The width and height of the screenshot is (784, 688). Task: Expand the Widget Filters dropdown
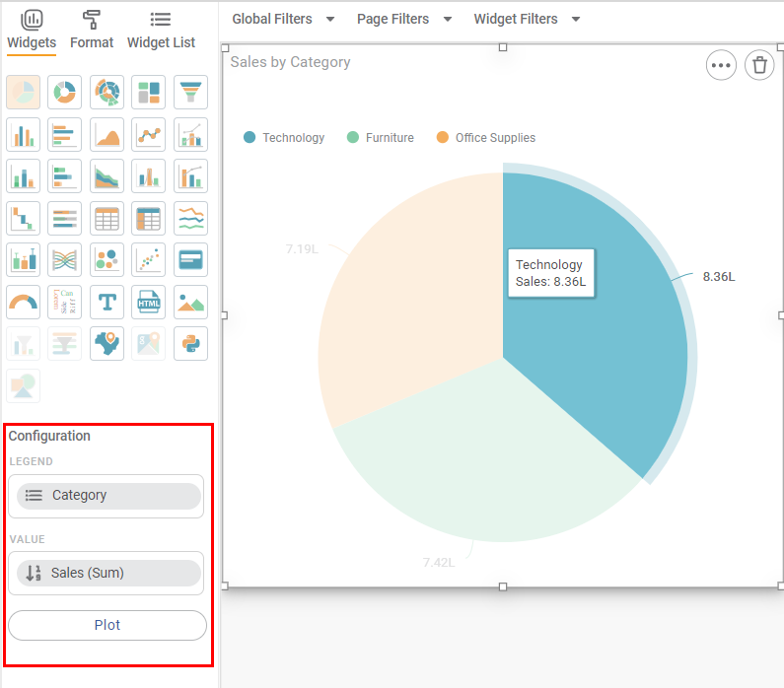coord(527,19)
